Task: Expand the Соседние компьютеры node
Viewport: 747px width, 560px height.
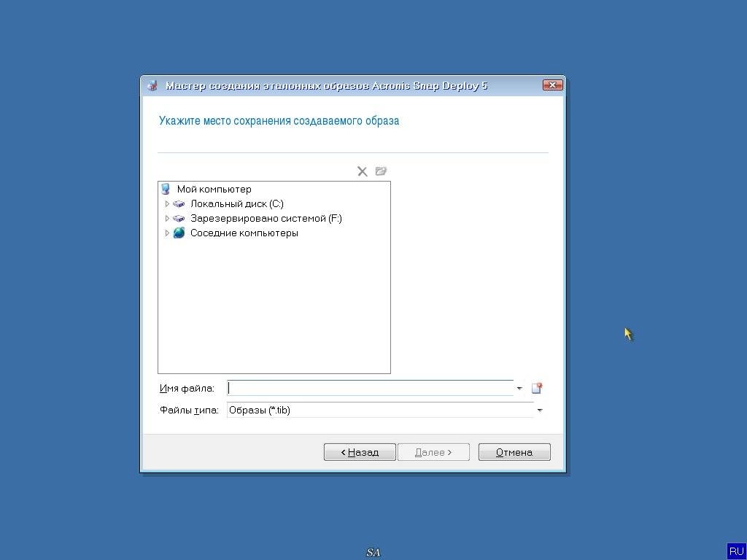Action: point(167,233)
